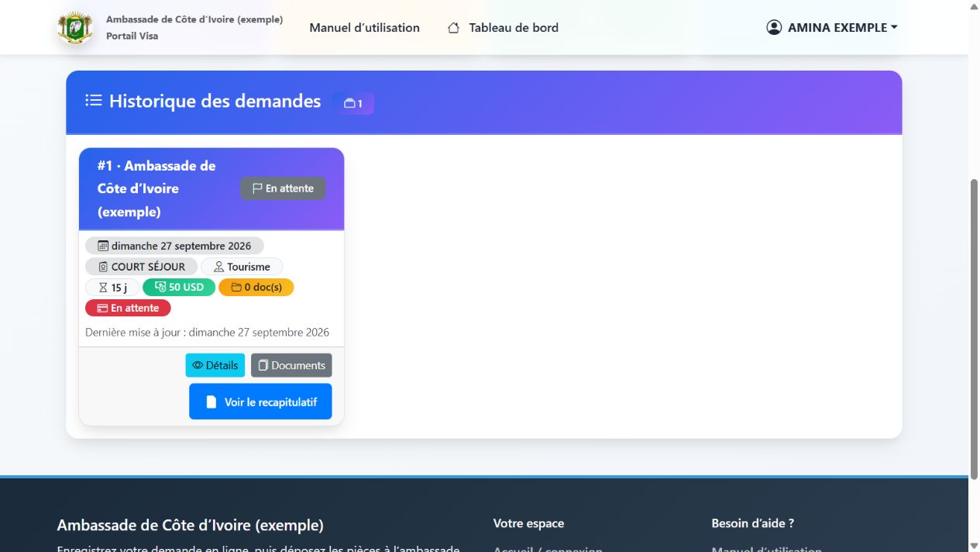Click the list icon before Historique des demandes
Viewport: 980px width, 552px height.
click(x=94, y=101)
